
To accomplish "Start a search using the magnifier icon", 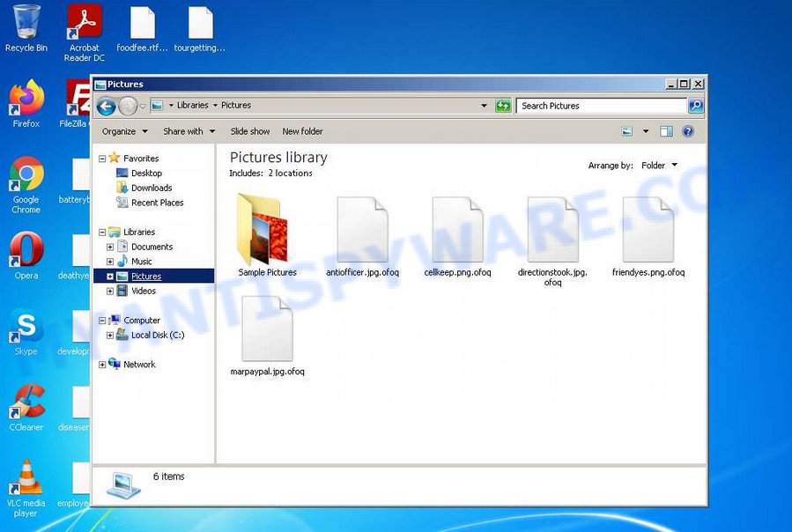I will click(695, 105).
